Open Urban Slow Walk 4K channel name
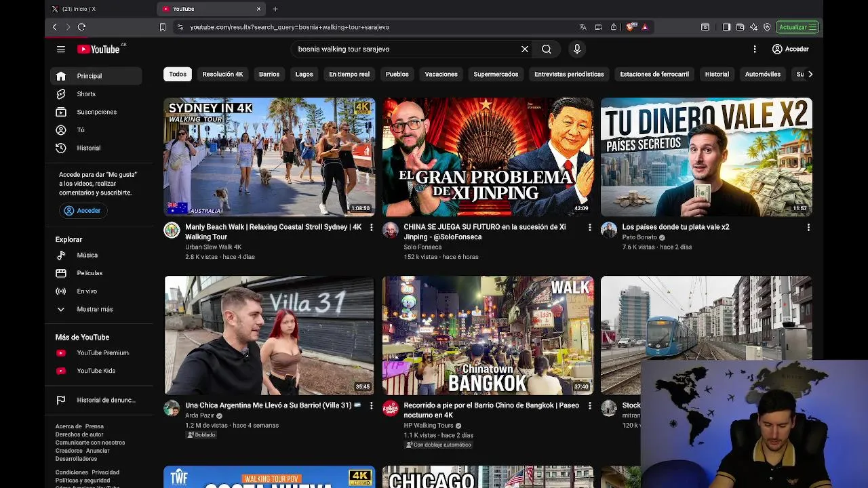 pyautogui.click(x=213, y=247)
